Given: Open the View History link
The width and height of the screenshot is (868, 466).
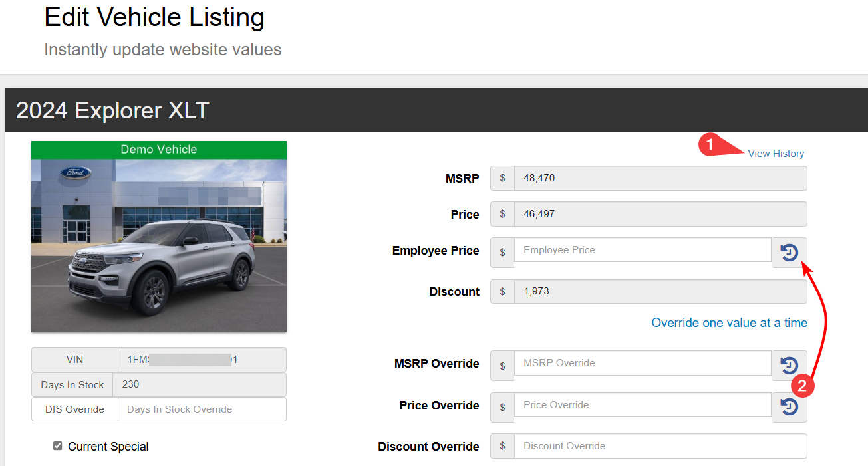Looking at the screenshot, I should (x=776, y=154).
